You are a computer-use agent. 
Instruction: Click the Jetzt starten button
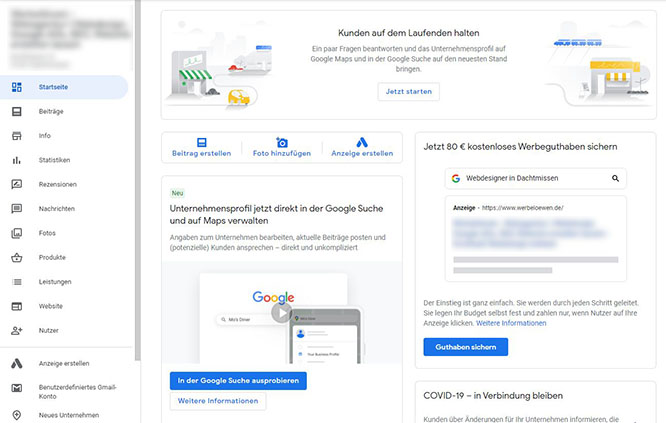(409, 91)
